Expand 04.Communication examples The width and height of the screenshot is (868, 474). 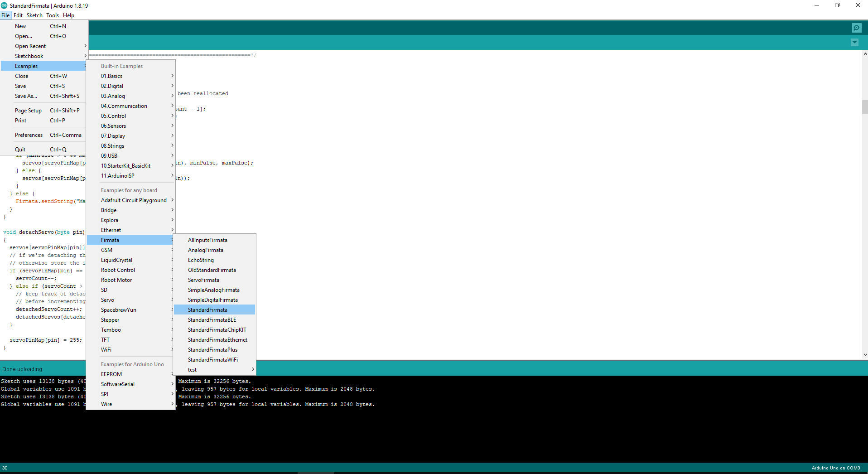click(130, 106)
